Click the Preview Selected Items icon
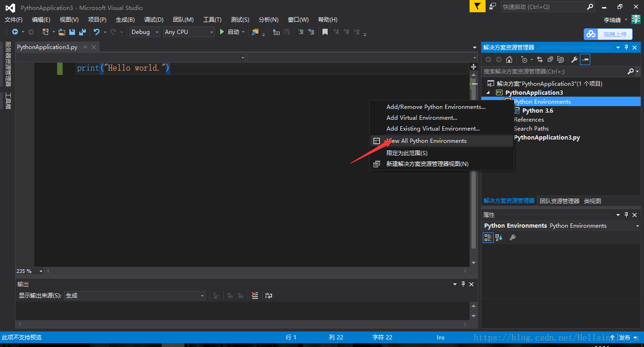 (585, 59)
